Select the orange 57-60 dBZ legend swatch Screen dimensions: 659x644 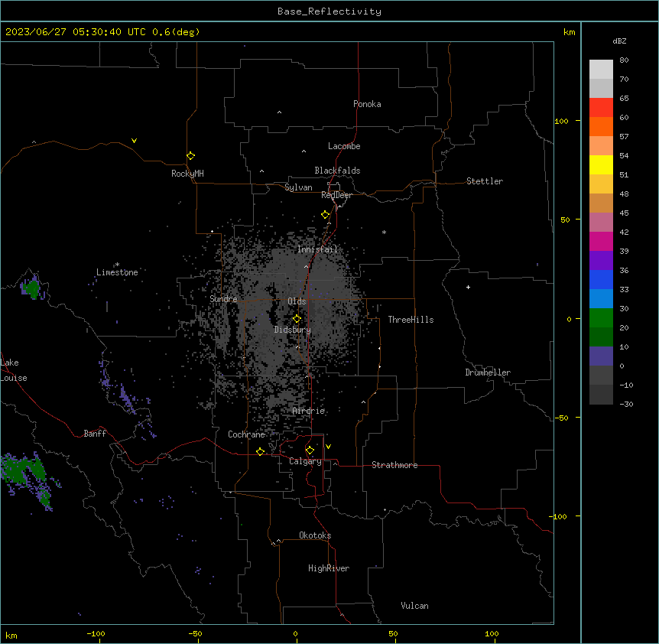(x=601, y=126)
